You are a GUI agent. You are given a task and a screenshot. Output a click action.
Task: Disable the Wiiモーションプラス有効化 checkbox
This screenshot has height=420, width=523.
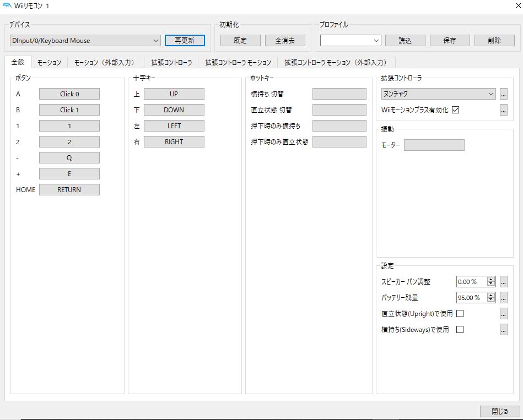click(456, 110)
